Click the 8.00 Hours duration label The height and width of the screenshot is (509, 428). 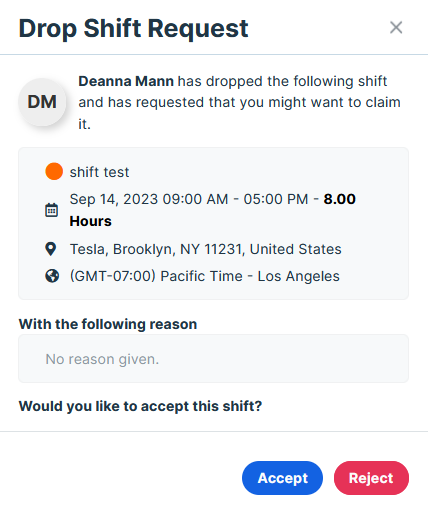tap(213, 210)
